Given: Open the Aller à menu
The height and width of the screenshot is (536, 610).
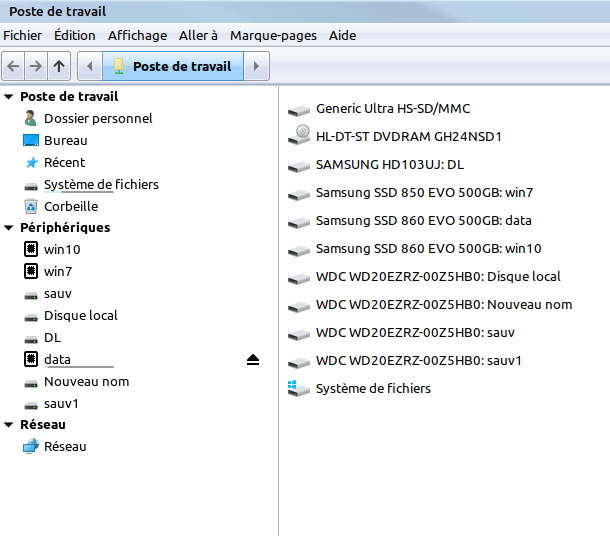Looking at the screenshot, I should point(198,35).
